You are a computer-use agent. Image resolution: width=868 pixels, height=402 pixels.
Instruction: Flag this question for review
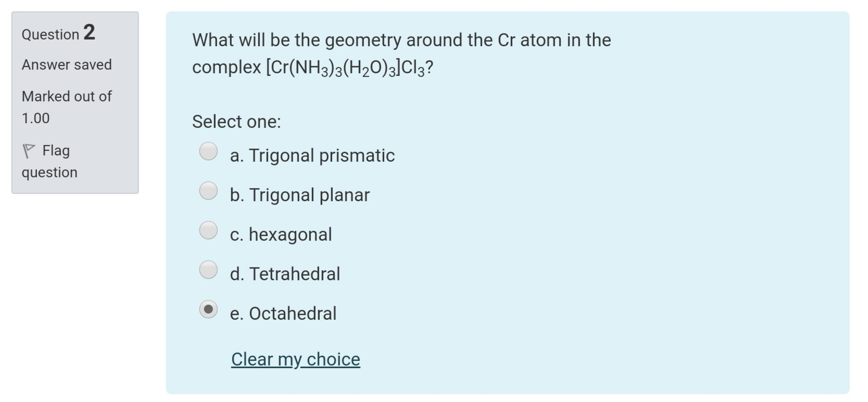coord(49,161)
